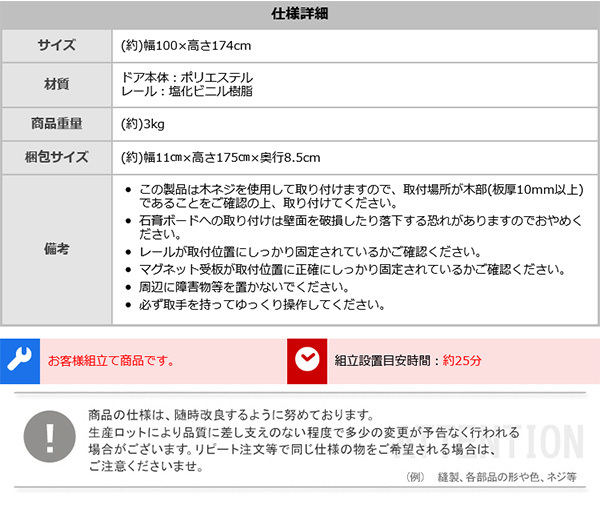Click the note 必ず取手を持ってゆっくり操作
600x520 pixels.
click(262, 305)
